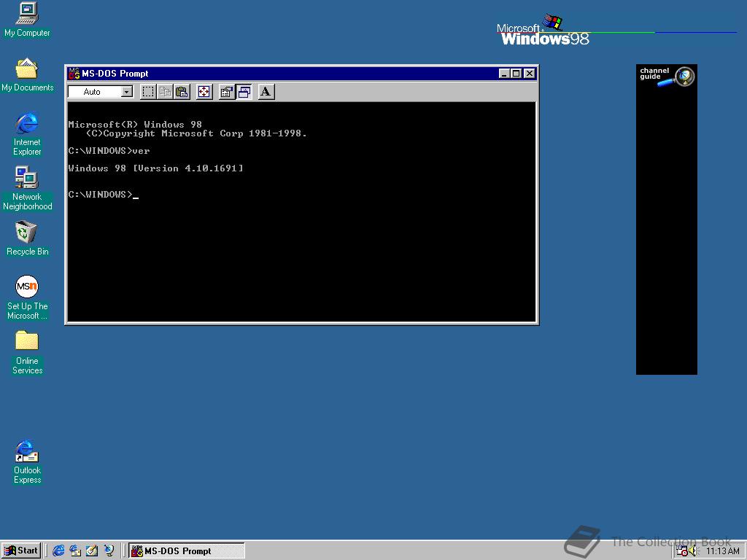The image size is (747, 560).
Task: Open the Auto font size dropdown
Action: coord(127,91)
